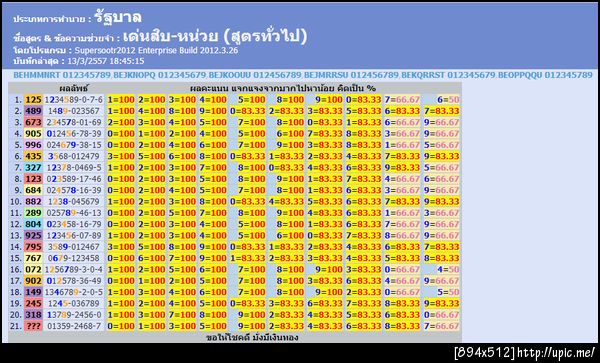Viewport: 600px width, 363px height.
Task: Click digit pattern 023589-17-46
Action: click(x=74, y=179)
